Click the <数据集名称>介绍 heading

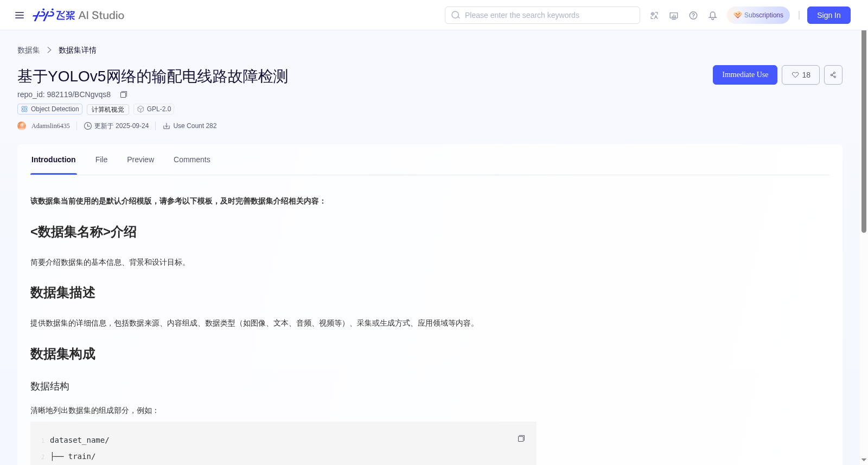(84, 232)
